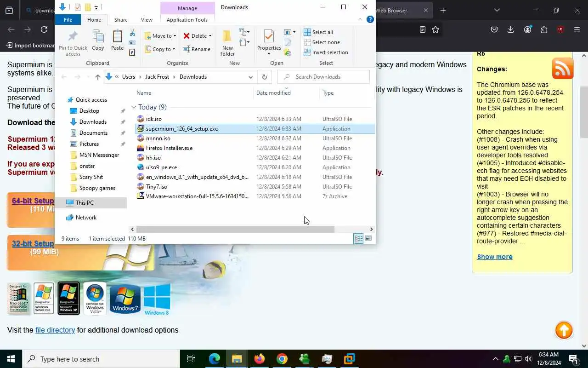
Task: Open Microsoft Edge from the taskbar
Action: (x=214, y=359)
